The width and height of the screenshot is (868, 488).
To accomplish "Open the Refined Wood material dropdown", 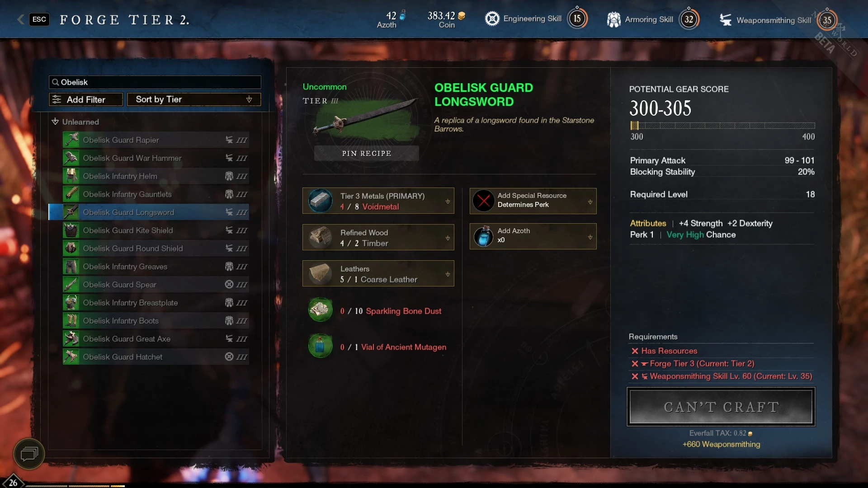I will pos(448,238).
